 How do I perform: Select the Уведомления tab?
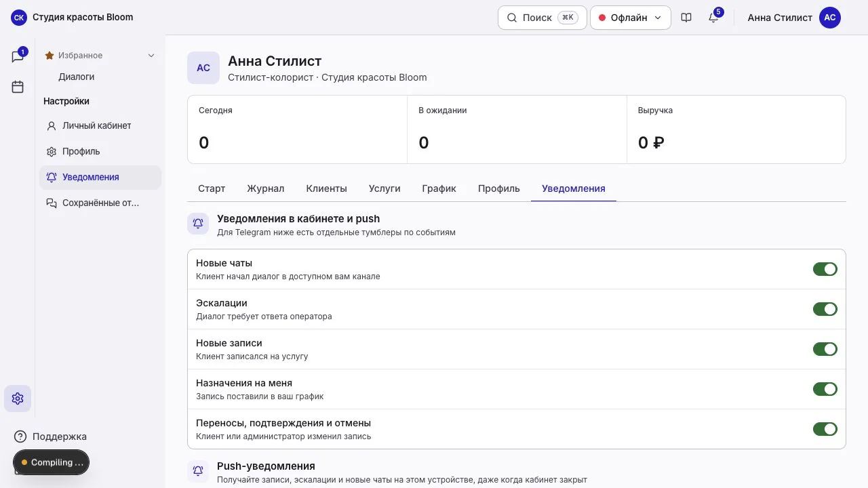[x=574, y=188]
